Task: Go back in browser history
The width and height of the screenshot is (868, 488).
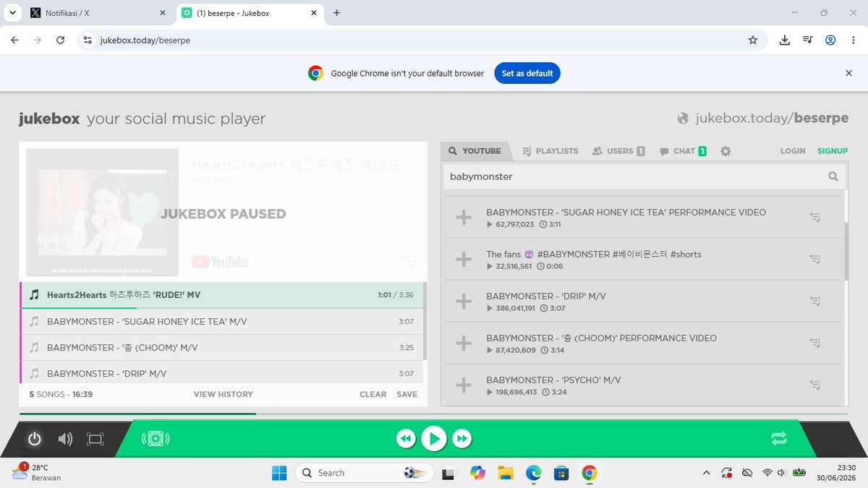Action: pyautogui.click(x=14, y=40)
